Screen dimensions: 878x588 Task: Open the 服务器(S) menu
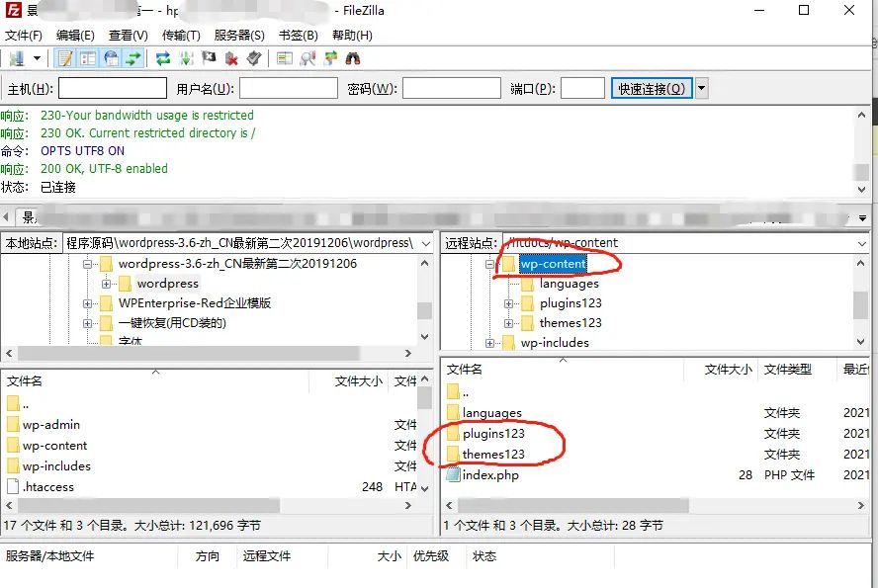(239, 36)
